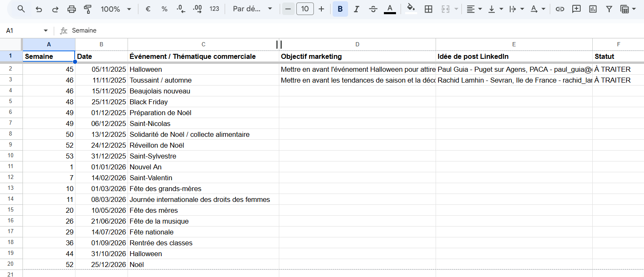
Task: Insert a link using the toolbar icon
Action: pos(560,9)
